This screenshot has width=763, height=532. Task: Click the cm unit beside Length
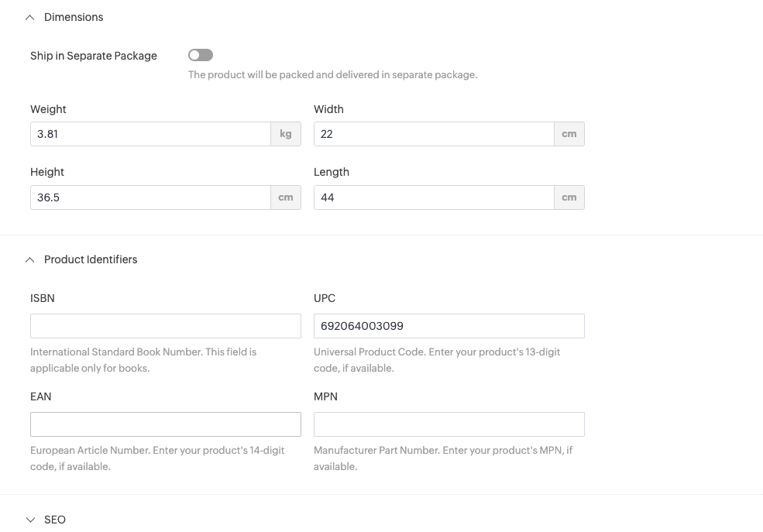click(569, 197)
